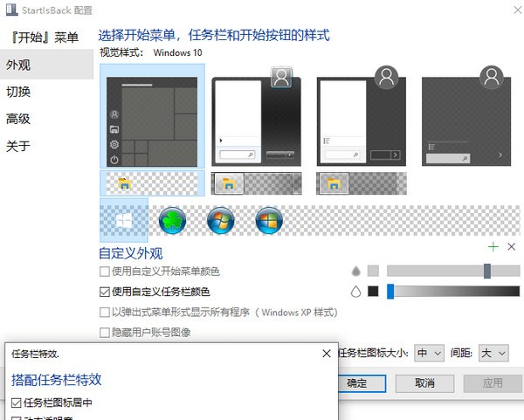Open the 任务栏图标大小 dropdown showing 中
Viewport: 524px width, 420px height.
click(429, 353)
